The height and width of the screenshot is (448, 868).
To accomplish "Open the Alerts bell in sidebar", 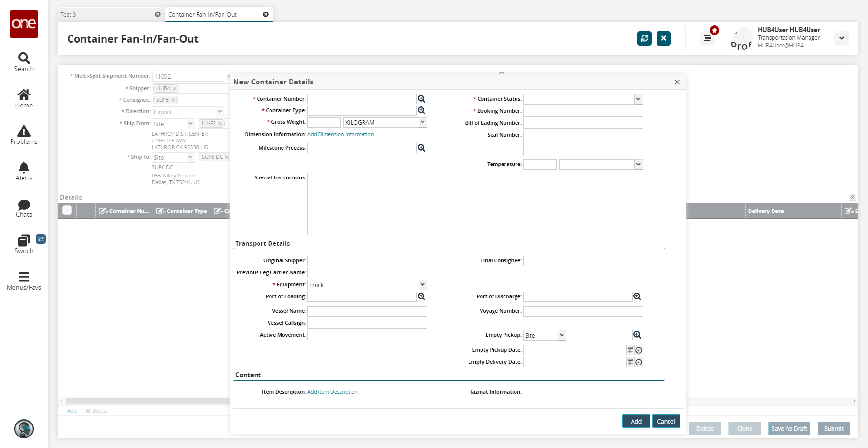I will click(x=24, y=171).
